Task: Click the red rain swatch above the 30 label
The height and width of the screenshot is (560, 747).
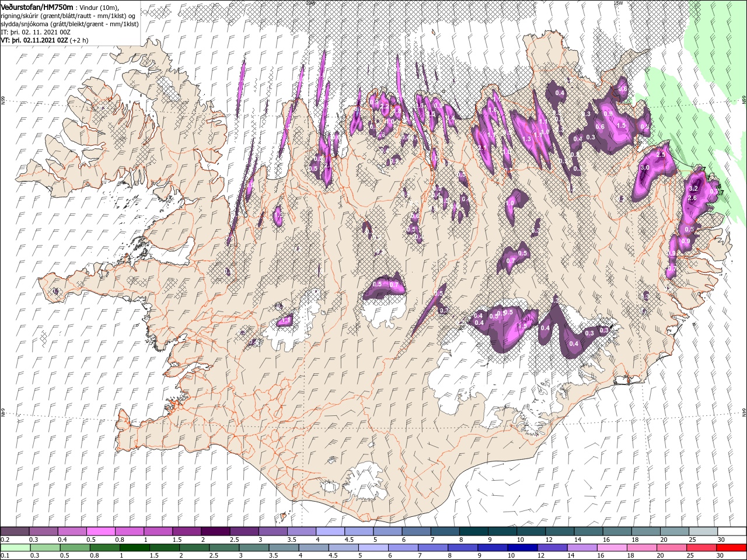Action: (x=731, y=547)
